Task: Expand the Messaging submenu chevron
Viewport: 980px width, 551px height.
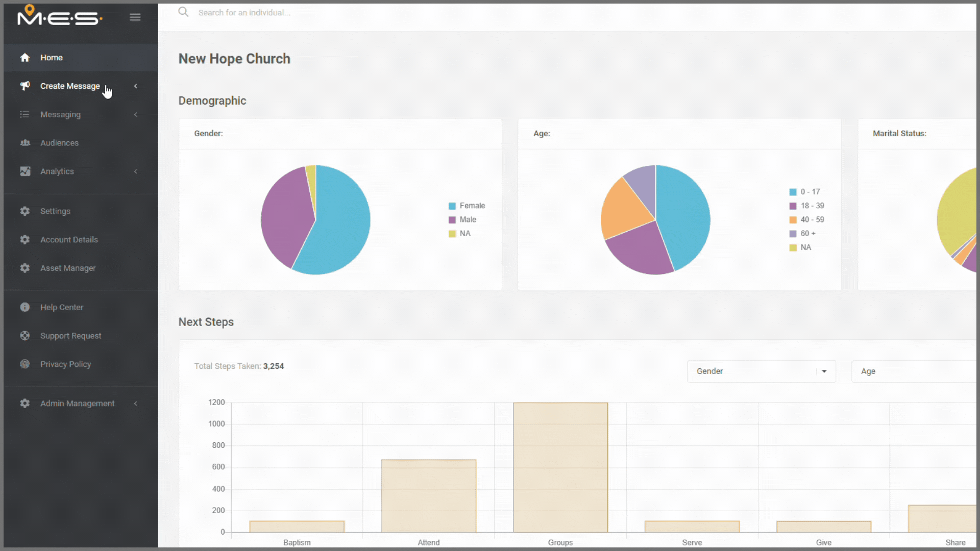Action: tap(136, 115)
